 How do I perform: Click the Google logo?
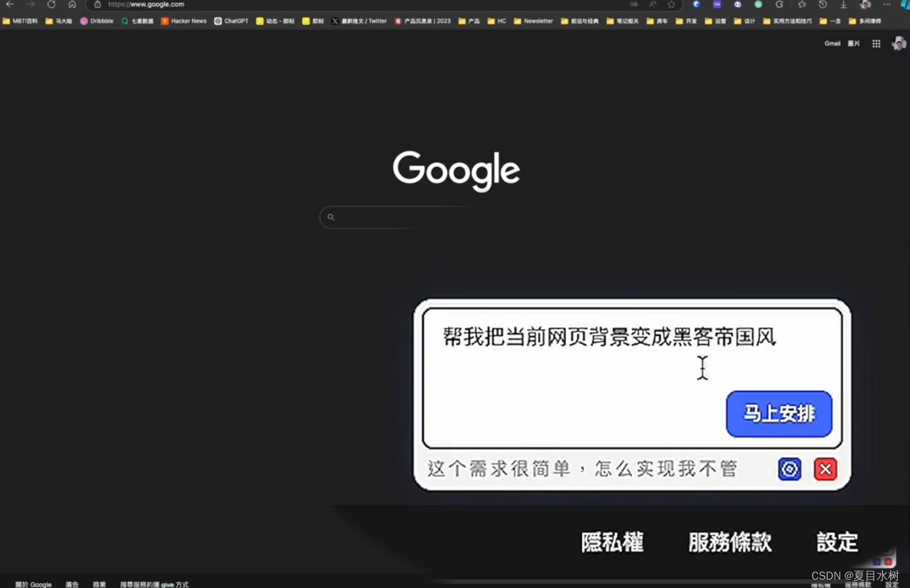(x=456, y=171)
